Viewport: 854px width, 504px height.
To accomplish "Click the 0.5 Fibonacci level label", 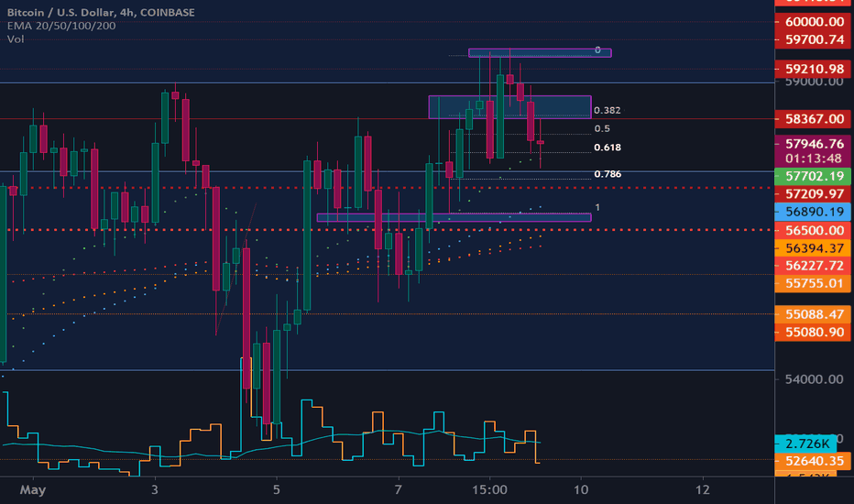I will point(602,128).
